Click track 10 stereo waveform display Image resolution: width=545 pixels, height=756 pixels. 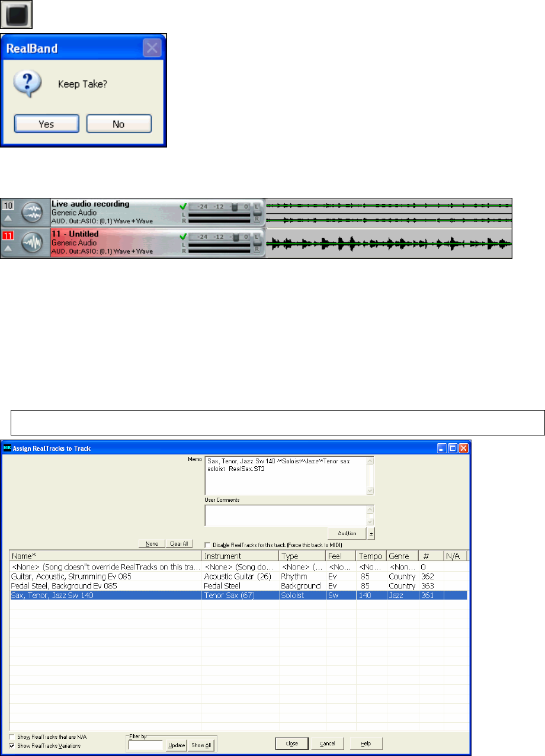click(x=389, y=213)
